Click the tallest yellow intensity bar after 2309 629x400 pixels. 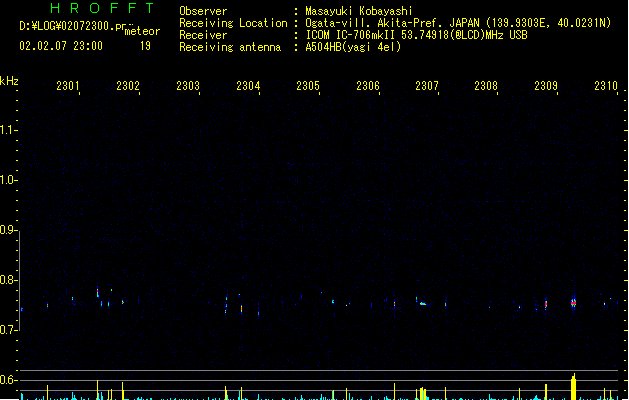(574, 386)
